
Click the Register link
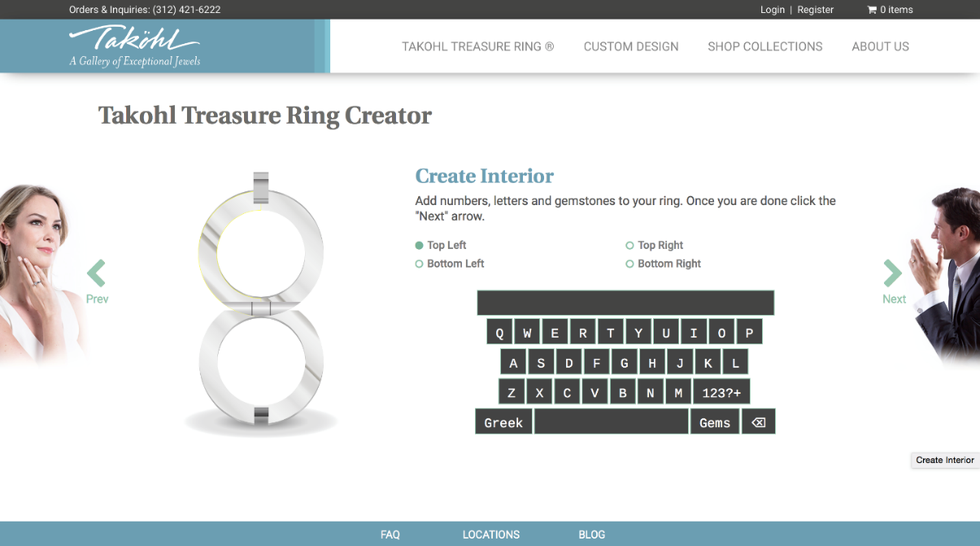[816, 10]
